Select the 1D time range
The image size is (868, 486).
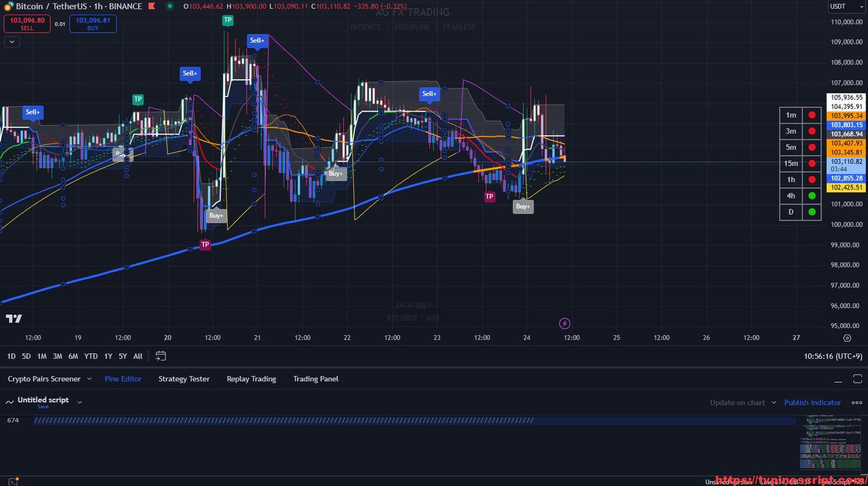click(11, 356)
